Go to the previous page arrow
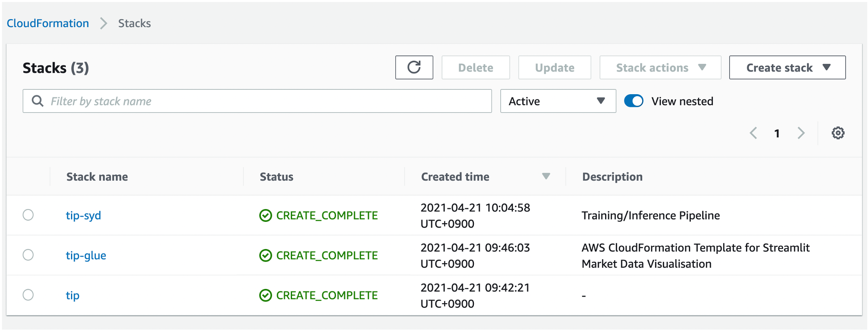This screenshot has width=868, height=332. click(754, 133)
